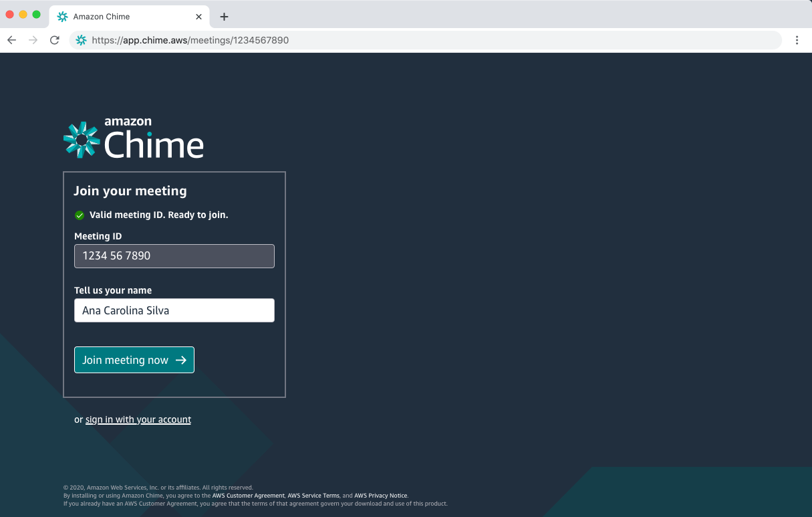Click the green valid meeting checkmark
This screenshot has height=517, width=812.
[80, 215]
